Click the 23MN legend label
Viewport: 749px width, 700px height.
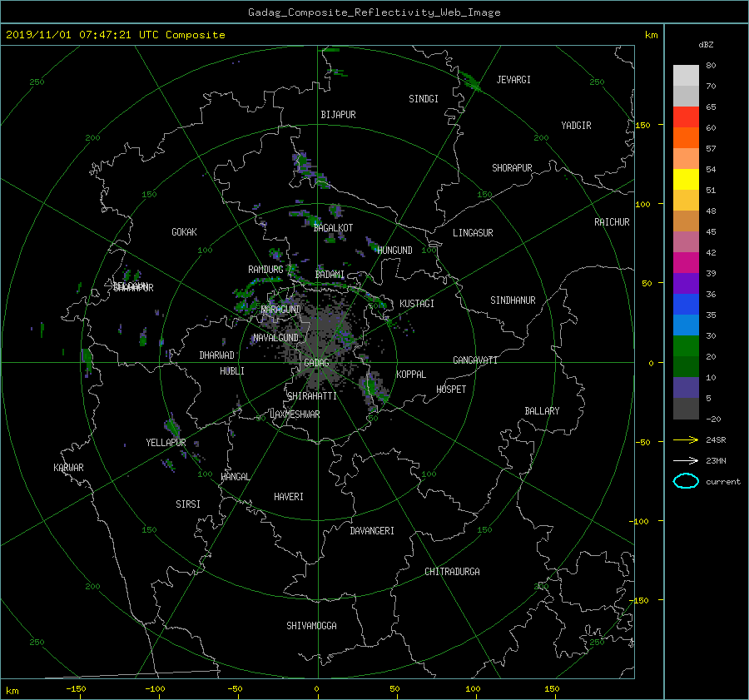click(716, 461)
